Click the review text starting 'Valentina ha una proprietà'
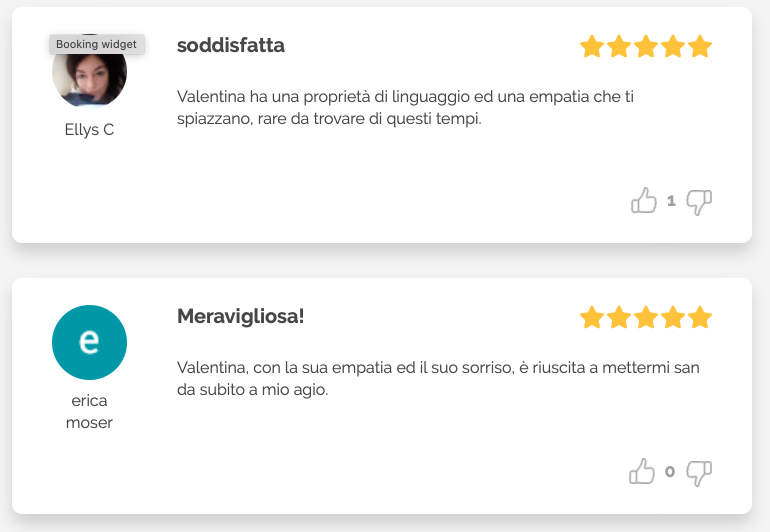 tap(405, 107)
